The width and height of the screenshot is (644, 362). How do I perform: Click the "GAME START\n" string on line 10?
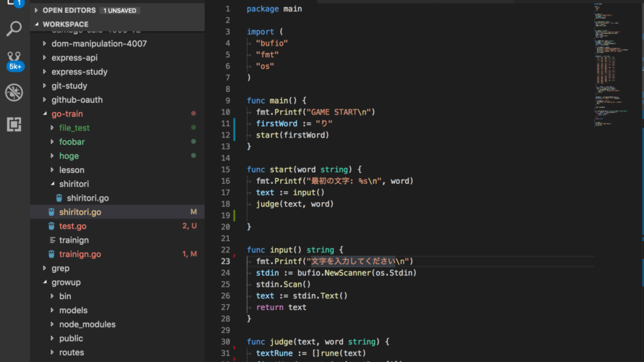tap(339, 112)
